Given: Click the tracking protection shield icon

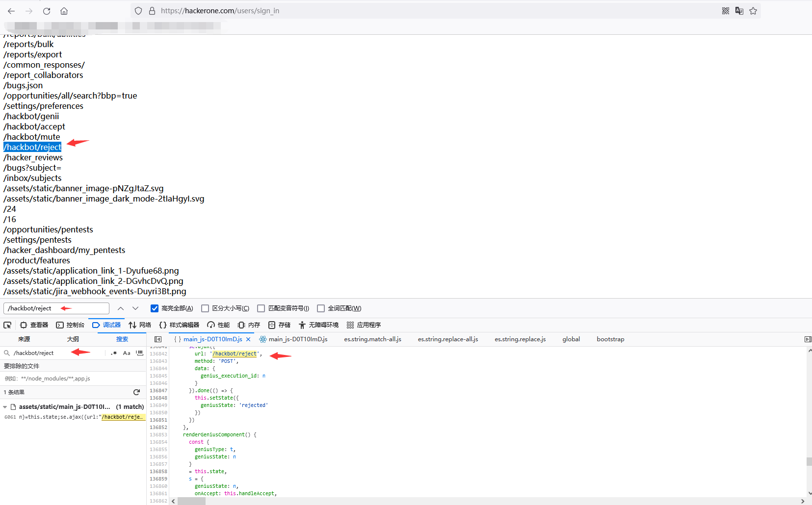Looking at the screenshot, I should click(x=138, y=11).
